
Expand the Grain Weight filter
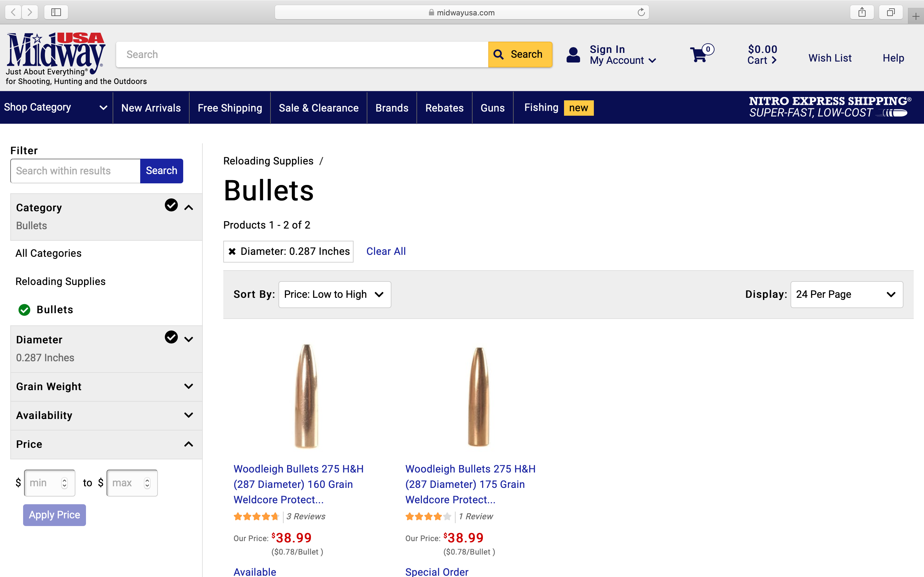pos(106,387)
